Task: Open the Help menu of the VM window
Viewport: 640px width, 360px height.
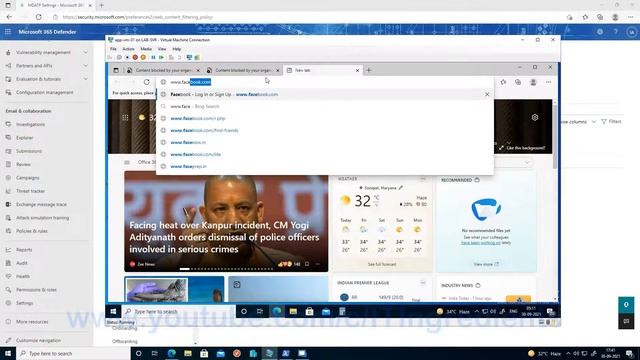Action: coord(177,49)
